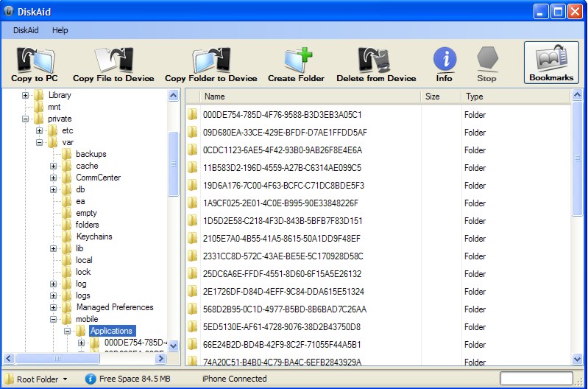588x389 pixels.
Task: Click file list scroll up arrow
Action: coord(578,95)
